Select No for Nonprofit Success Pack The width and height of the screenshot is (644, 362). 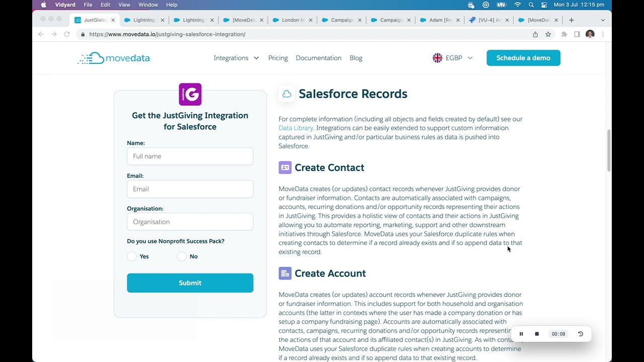182,256
